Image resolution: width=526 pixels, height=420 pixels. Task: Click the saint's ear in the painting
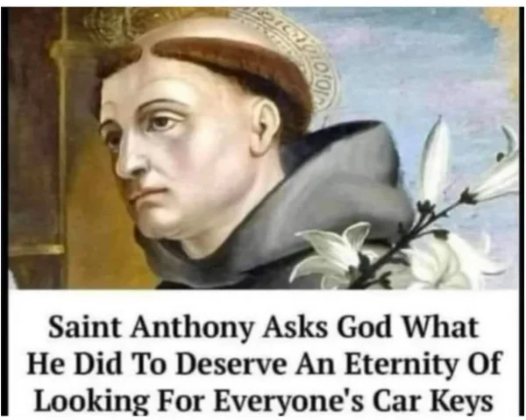[267, 123]
